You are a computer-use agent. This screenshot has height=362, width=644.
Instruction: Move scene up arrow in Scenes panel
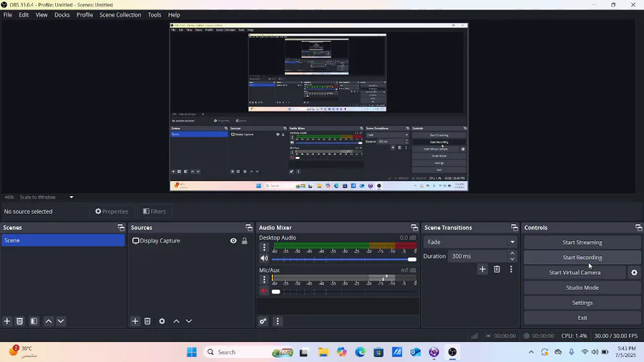[49, 321]
